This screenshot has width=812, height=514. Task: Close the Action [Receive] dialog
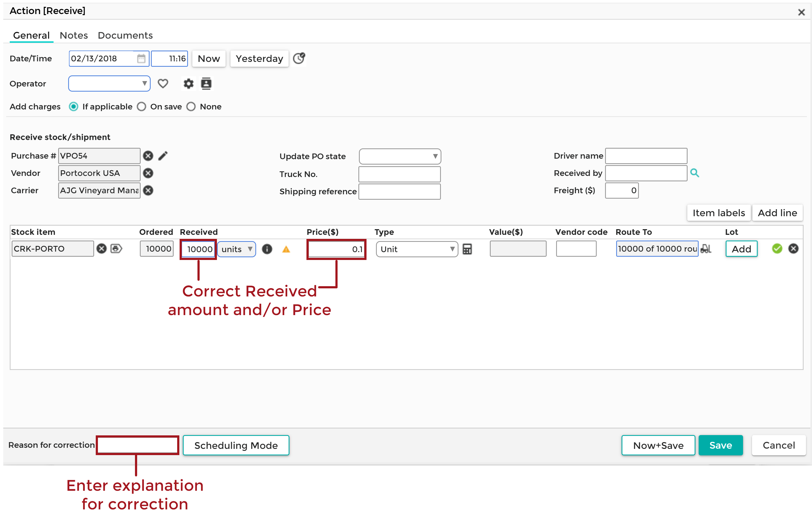(x=801, y=12)
